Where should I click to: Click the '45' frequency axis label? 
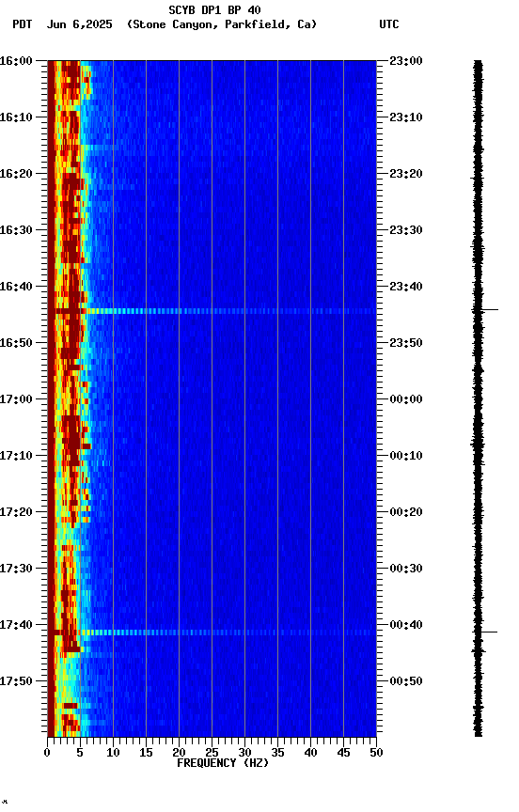coord(343,753)
